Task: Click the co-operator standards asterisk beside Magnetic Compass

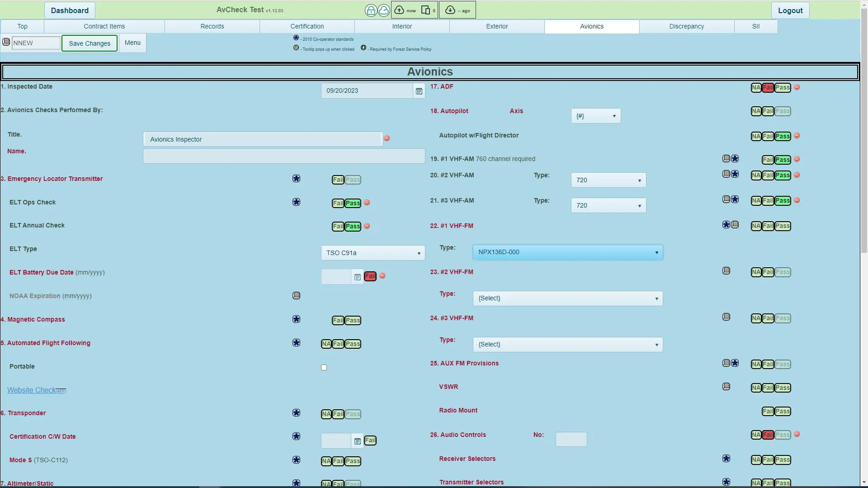Action: (x=296, y=319)
